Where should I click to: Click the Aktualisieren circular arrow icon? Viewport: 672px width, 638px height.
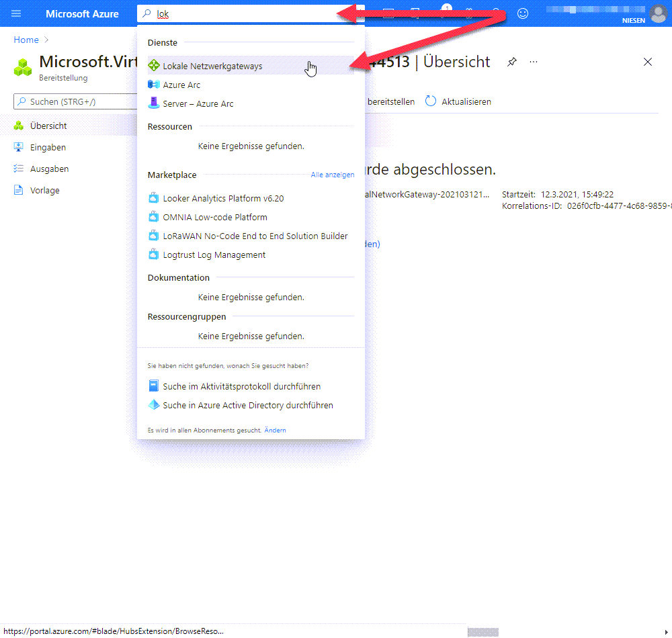[x=431, y=101]
